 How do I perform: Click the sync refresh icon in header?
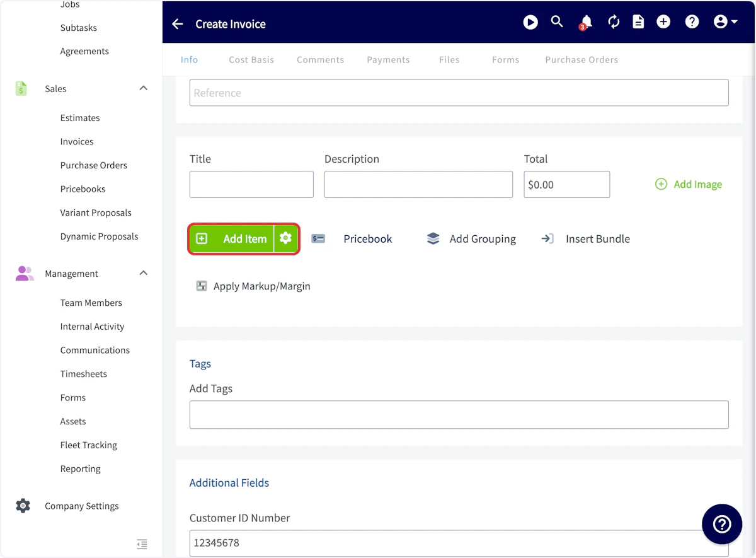point(614,23)
